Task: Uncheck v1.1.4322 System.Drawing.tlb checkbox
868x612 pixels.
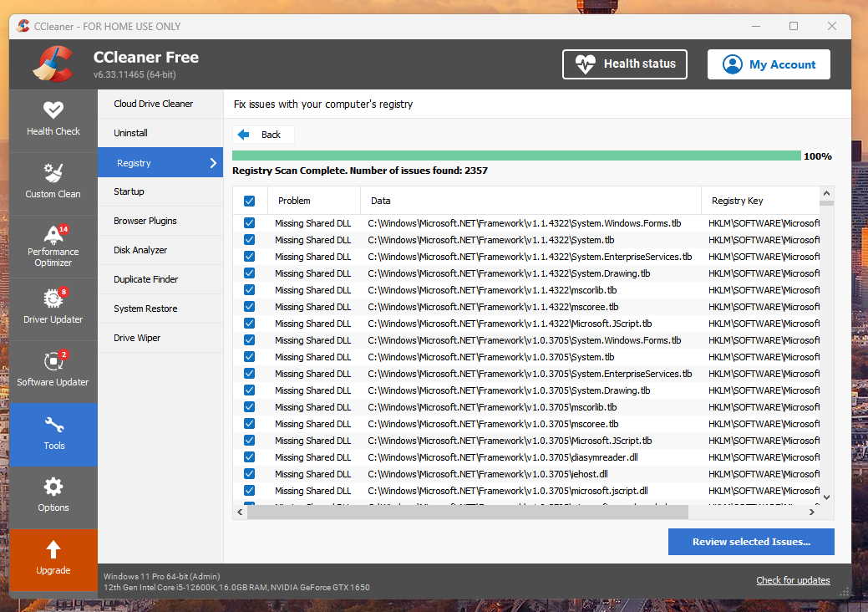Action: [x=249, y=273]
